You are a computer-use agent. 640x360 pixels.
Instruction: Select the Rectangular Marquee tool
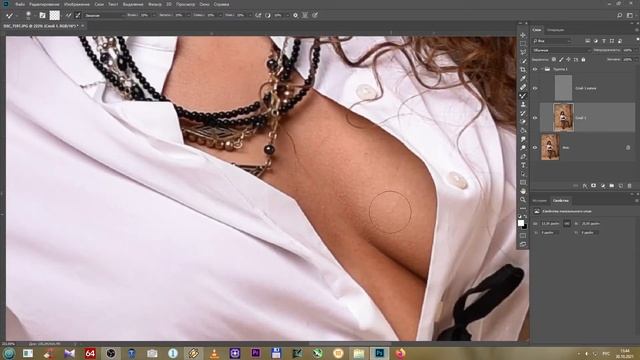pyautogui.click(x=523, y=43)
